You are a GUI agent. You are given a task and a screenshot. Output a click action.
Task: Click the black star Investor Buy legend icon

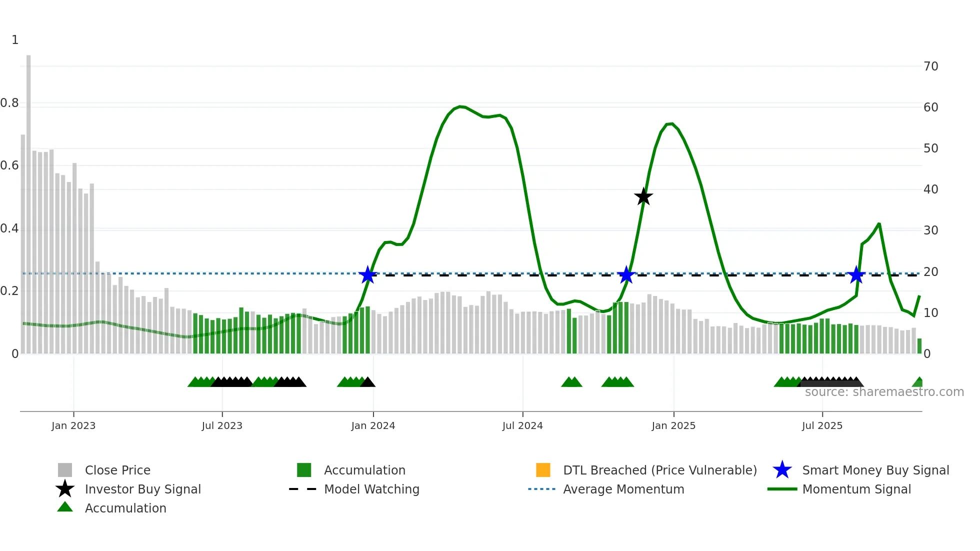65,489
